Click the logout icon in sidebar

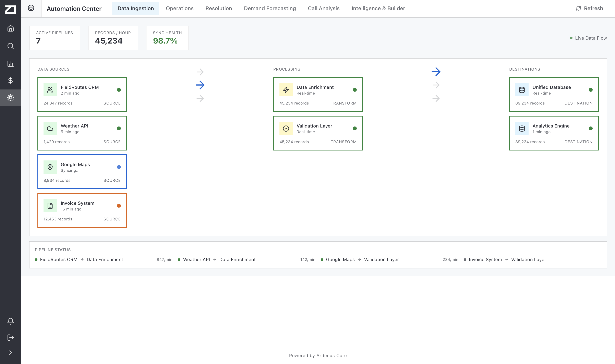[10, 338]
